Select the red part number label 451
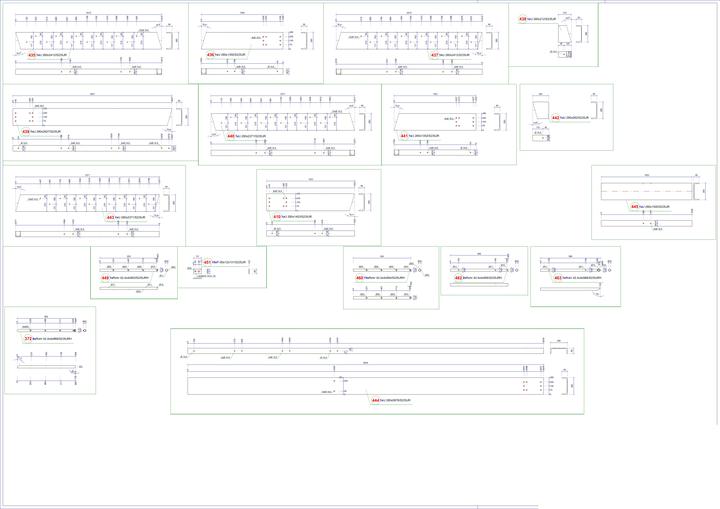720x509 pixels. tap(207, 262)
